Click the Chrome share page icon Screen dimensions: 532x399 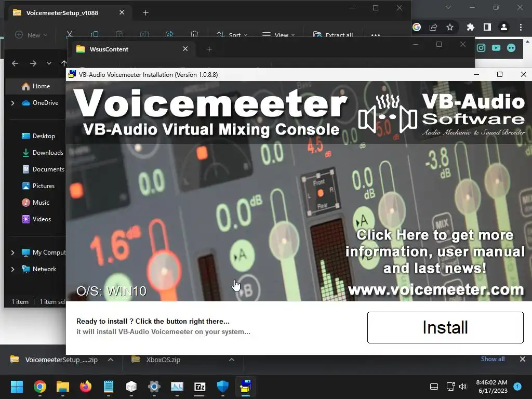coord(433,27)
